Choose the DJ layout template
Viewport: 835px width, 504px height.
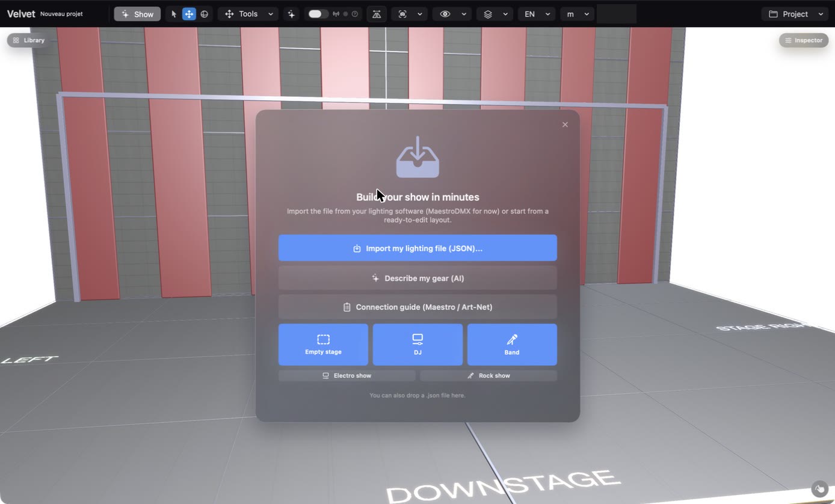point(417,345)
